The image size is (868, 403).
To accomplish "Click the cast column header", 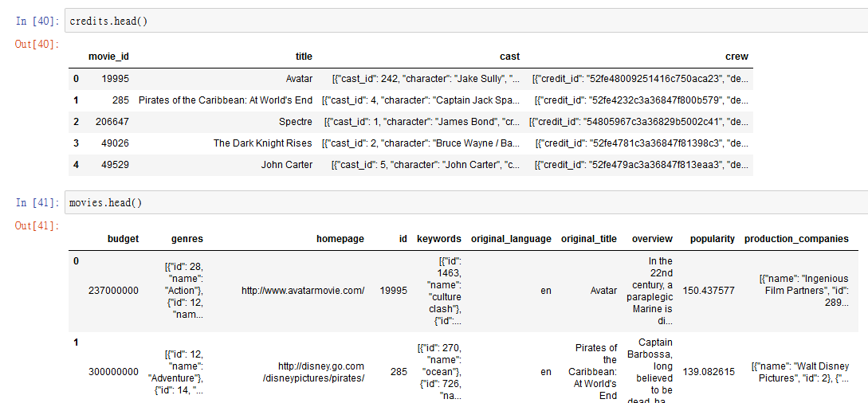I will click(x=509, y=57).
